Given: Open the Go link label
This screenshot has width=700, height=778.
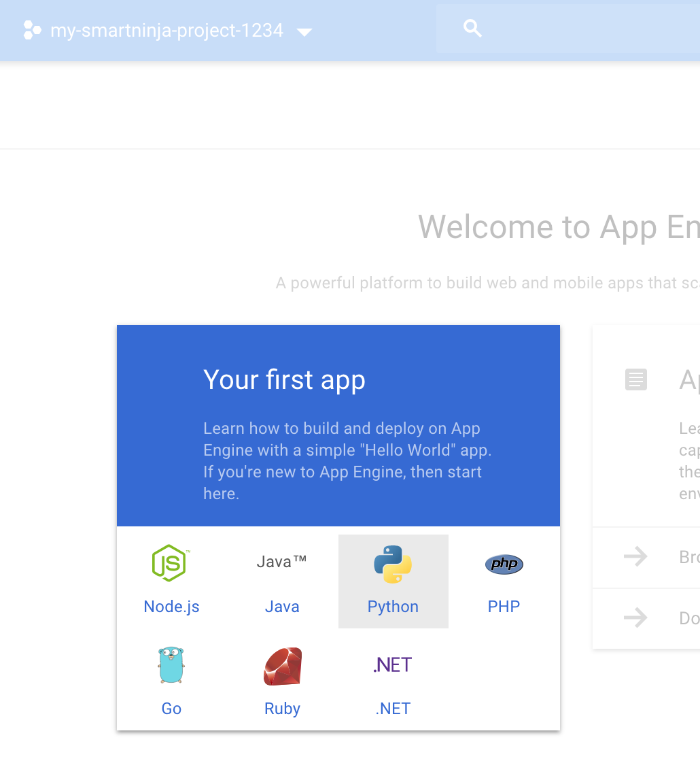Looking at the screenshot, I should pos(171,709).
